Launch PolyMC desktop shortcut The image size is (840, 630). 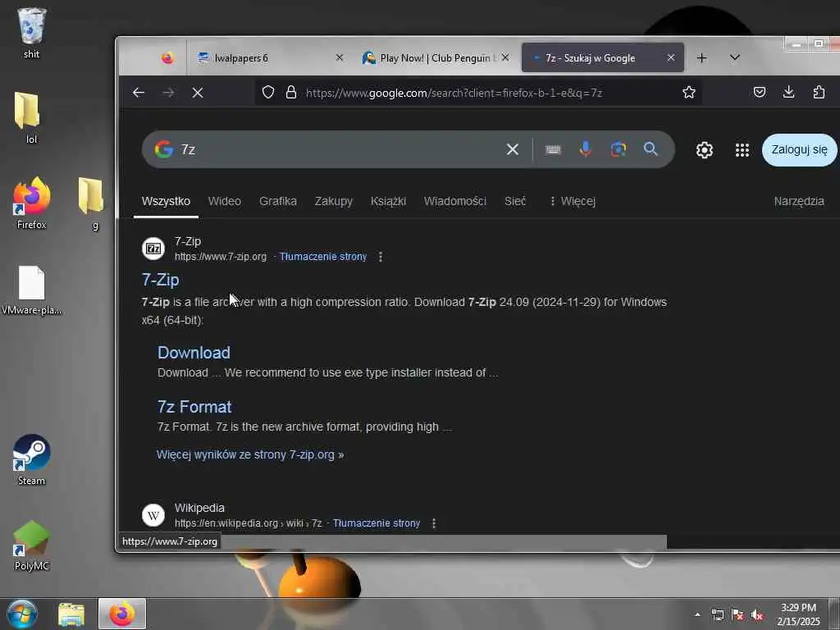click(31, 545)
